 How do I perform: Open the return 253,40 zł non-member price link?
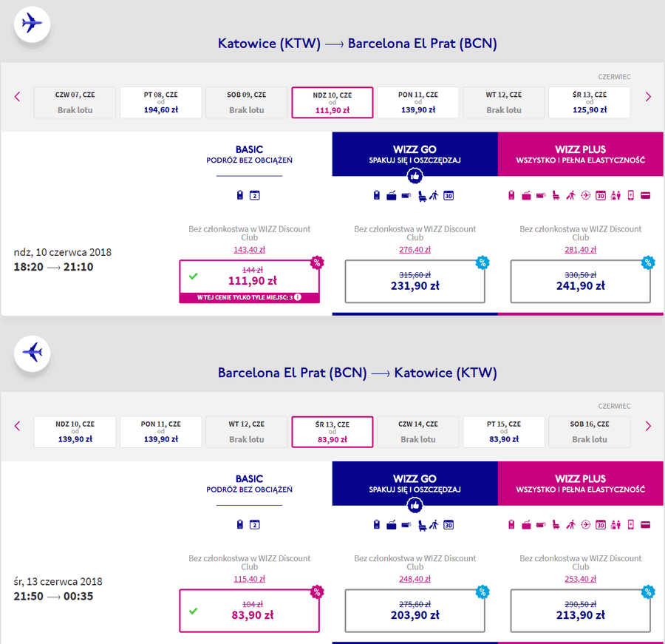(580, 579)
